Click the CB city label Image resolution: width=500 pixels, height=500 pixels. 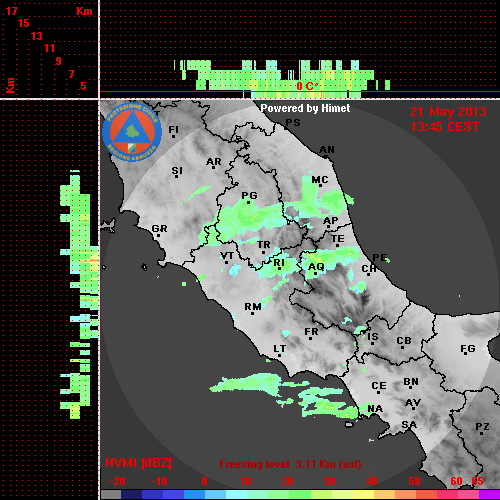(404, 341)
